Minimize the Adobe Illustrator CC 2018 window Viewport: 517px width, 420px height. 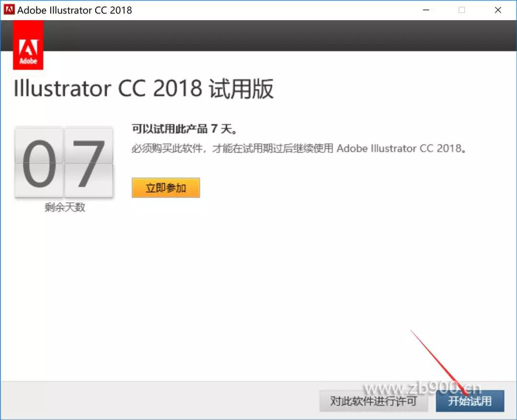[x=425, y=10]
